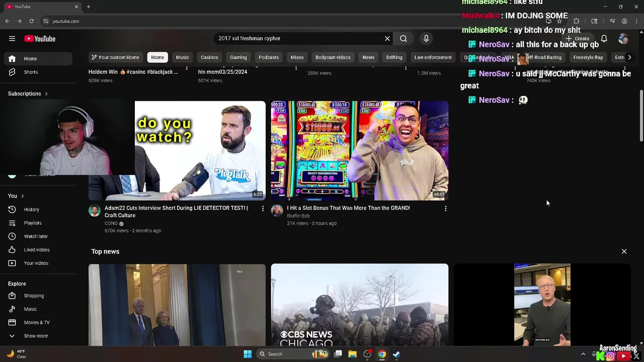This screenshot has width=644, height=362.
Task: Select the Bodycam videos chip
Action: click(333, 57)
